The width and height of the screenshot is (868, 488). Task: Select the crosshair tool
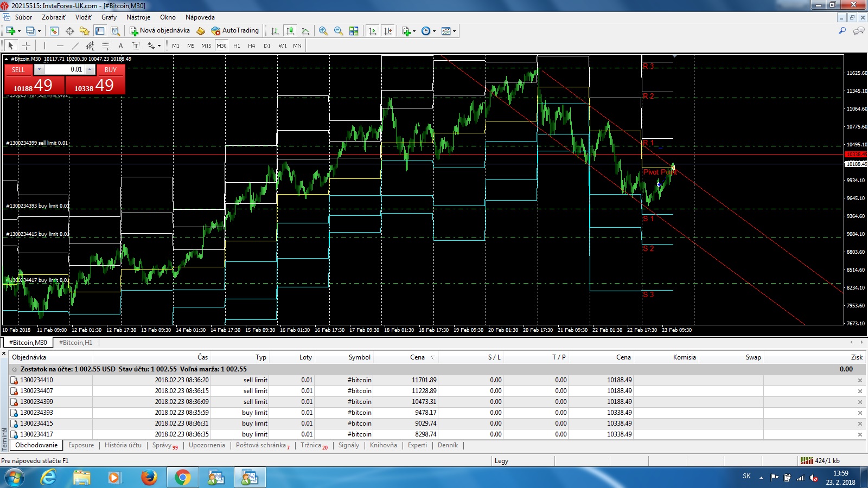[26, 46]
